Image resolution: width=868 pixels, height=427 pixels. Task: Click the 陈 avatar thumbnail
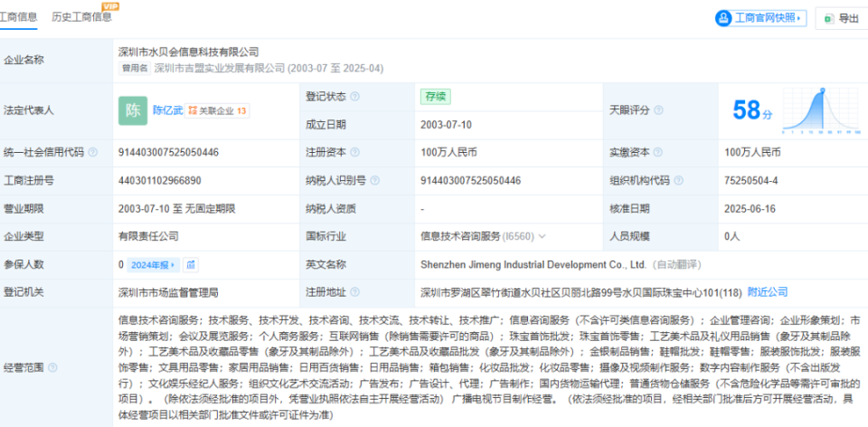coord(133,110)
